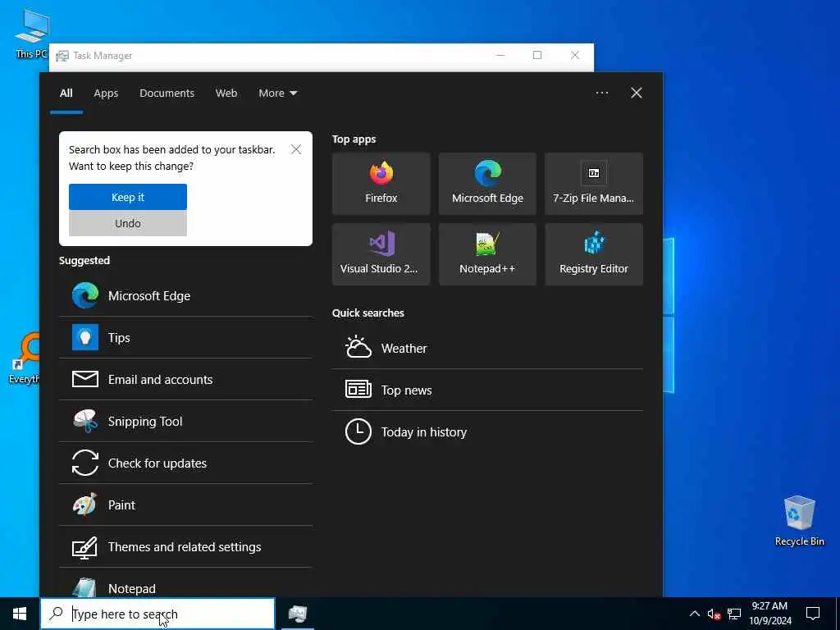Minimize the Task Manager window
The height and width of the screenshot is (630, 840).
click(x=500, y=55)
